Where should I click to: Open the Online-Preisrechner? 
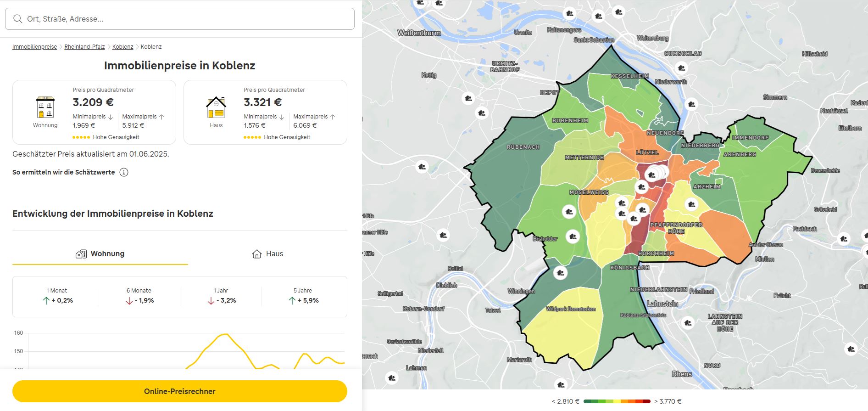click(x=179, y=391)
